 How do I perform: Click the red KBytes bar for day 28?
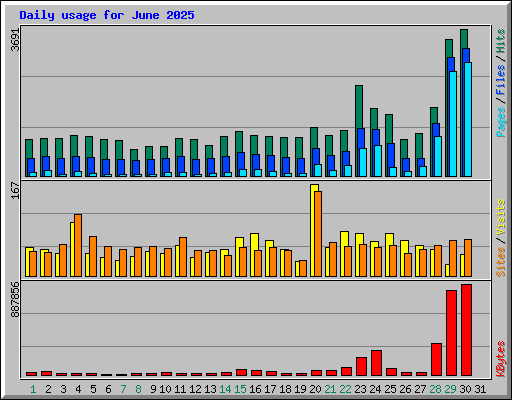click(x=436, y=359)
